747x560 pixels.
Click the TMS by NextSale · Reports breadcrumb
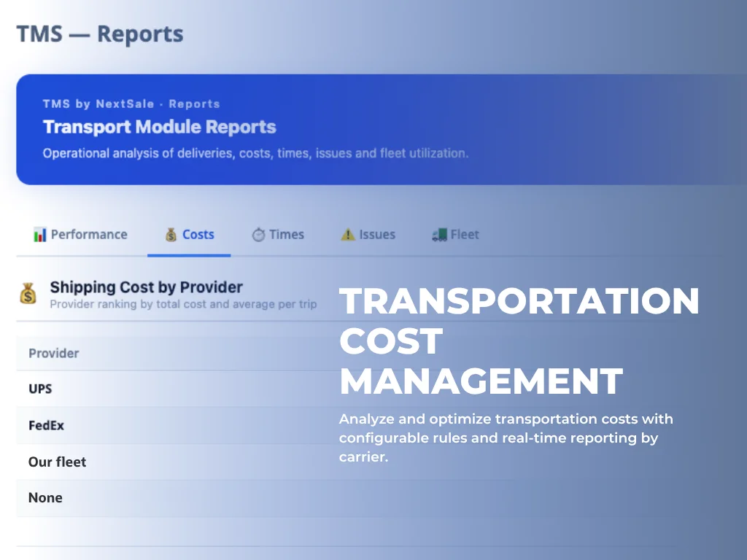(x=131, y=104)
